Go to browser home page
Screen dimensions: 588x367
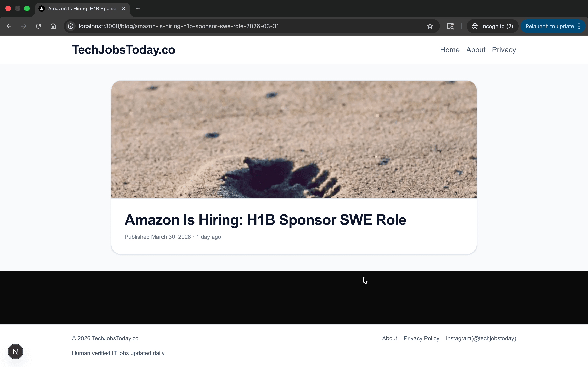point(53,26)
